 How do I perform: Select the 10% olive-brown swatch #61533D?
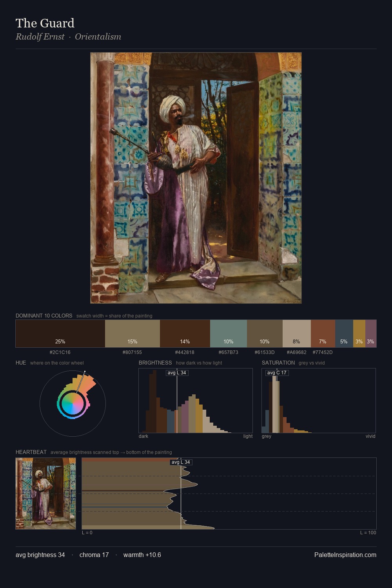pyautogui.click(x=265, y=334)
